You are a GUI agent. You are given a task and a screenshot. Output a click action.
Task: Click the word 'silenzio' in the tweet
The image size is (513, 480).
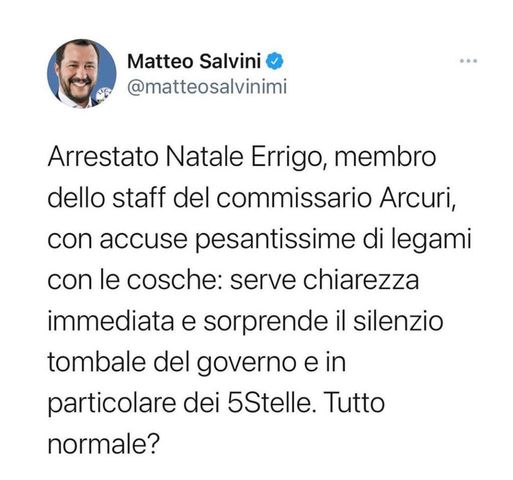pyautogui.click(x=398, y=321)
